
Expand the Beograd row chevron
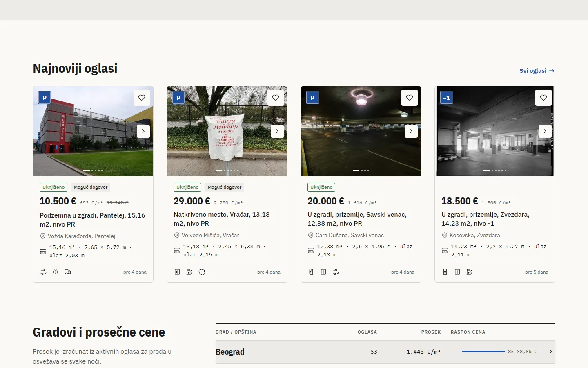(550, 352)
